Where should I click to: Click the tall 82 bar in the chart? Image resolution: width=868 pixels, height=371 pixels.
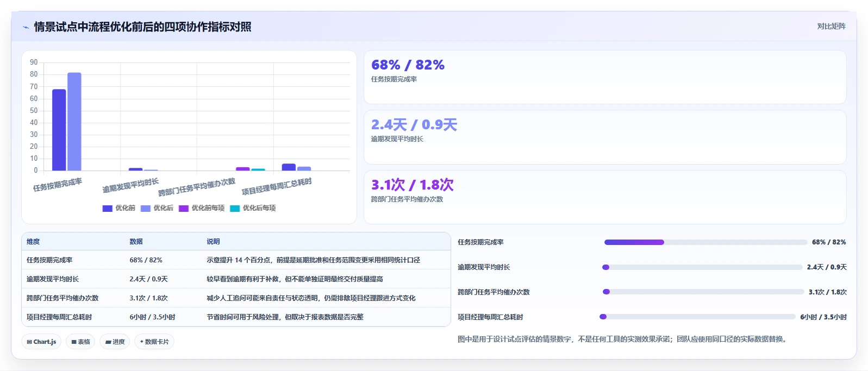[74, 122]
